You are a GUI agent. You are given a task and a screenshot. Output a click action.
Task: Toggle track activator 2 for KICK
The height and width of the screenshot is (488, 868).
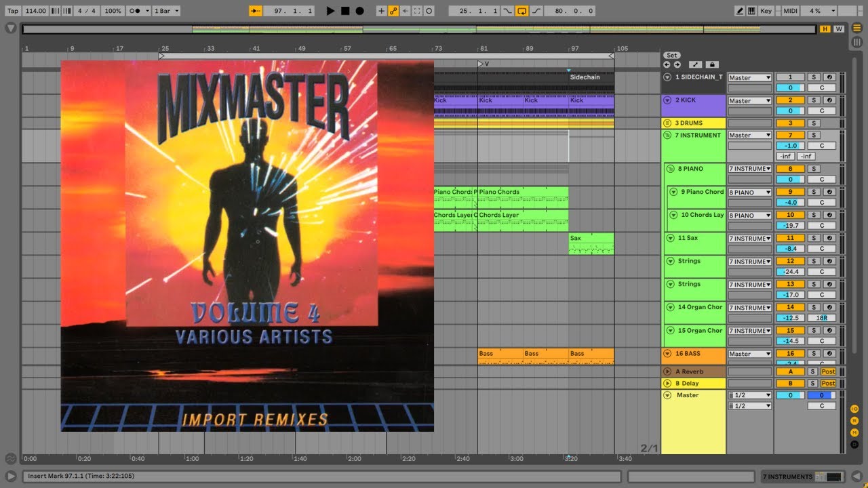point(790,100)
